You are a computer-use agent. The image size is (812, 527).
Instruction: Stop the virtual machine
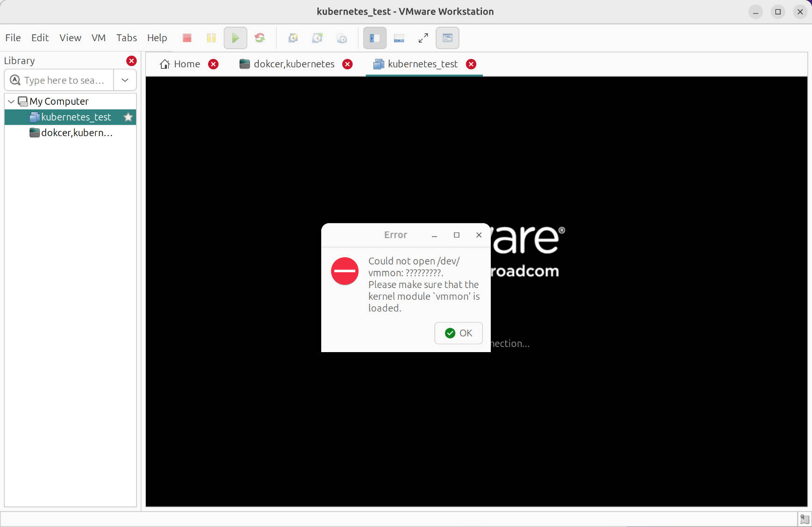pyautogui.click(x=187, y=38)
